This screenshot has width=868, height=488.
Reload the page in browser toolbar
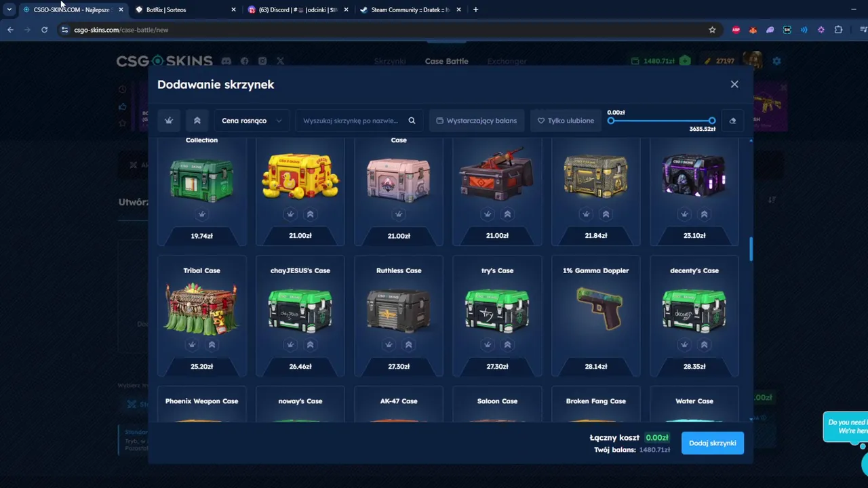tap(44, 30)
